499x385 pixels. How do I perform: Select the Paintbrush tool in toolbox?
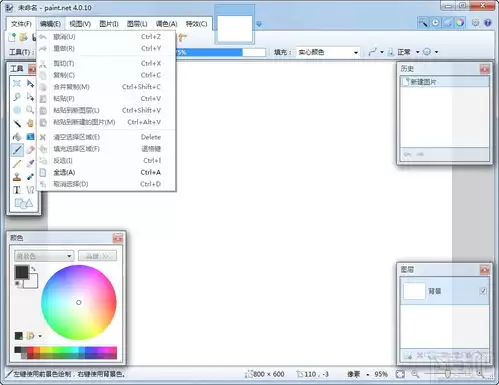click(17, 150)
